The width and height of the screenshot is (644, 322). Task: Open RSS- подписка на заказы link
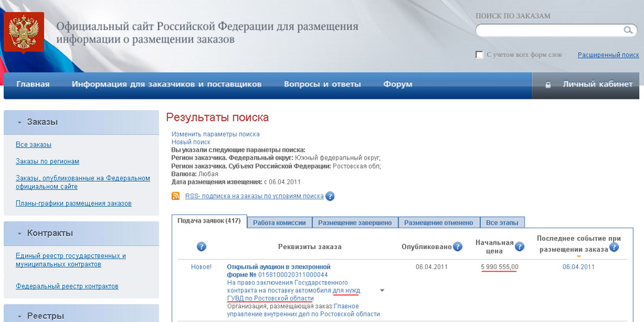[254, 196]
